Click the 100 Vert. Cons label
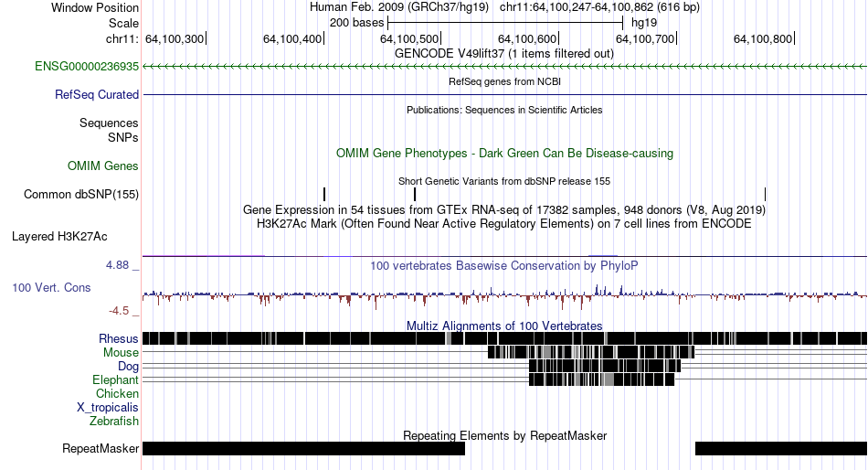Viewport: 868px width, 470px height. (51, 288)
